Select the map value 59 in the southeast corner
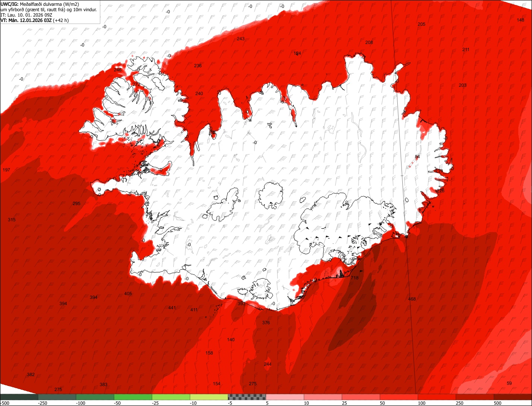This screenshot has width=532, height=406. [x=510, y=383]
